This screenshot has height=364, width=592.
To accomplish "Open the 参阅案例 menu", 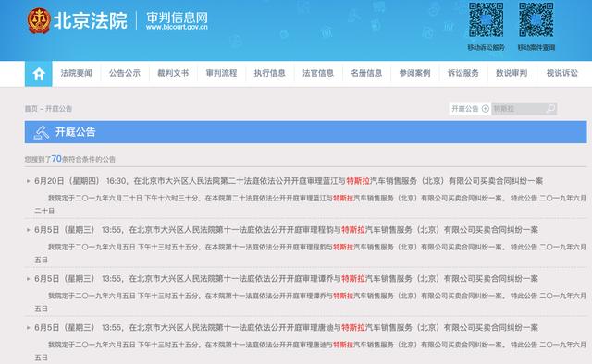I will click(414, 73).
